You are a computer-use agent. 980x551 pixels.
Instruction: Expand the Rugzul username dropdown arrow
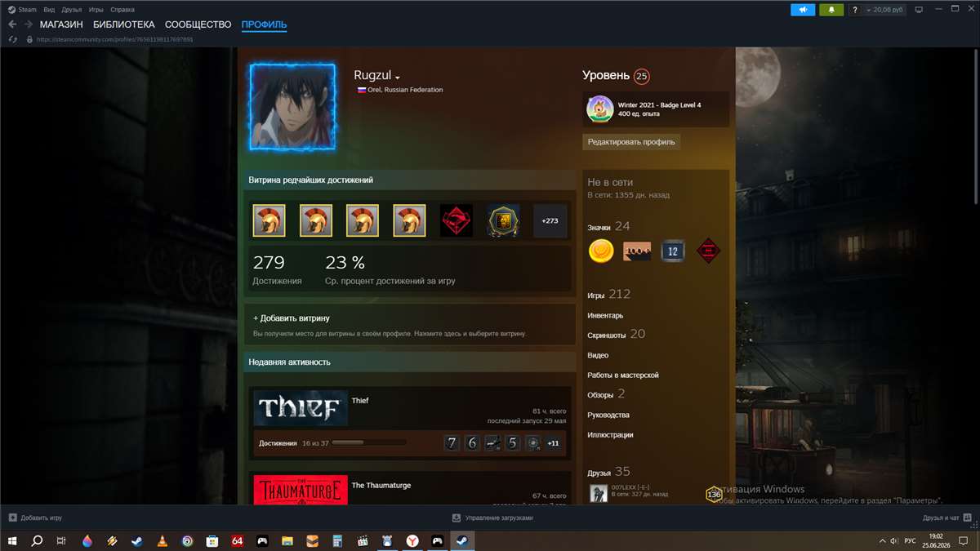tap(398, 78)
